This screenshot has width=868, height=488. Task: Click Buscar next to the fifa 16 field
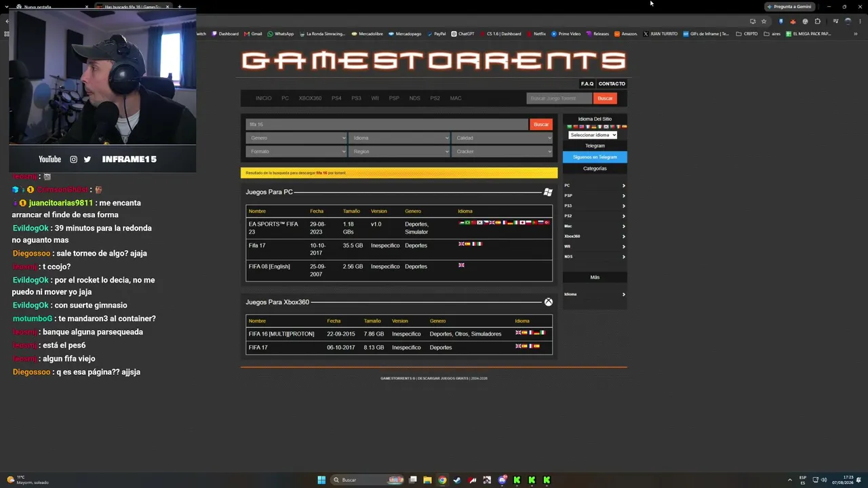(541, 125)
